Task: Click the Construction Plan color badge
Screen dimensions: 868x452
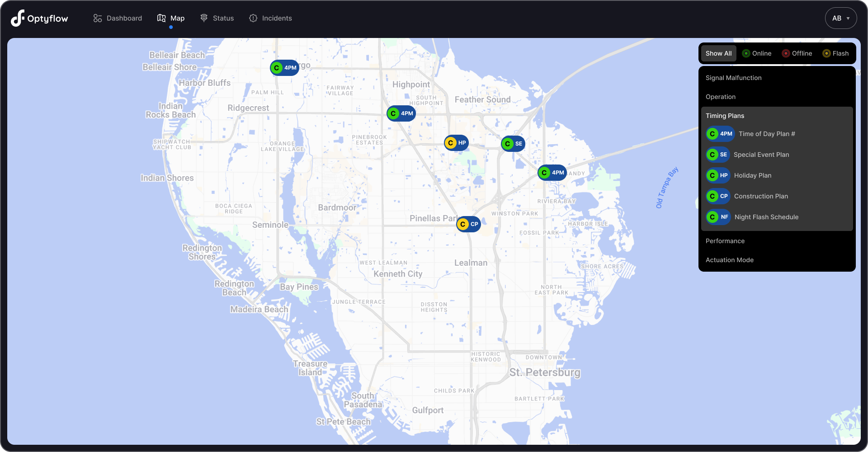Action: tap(718, 196)
